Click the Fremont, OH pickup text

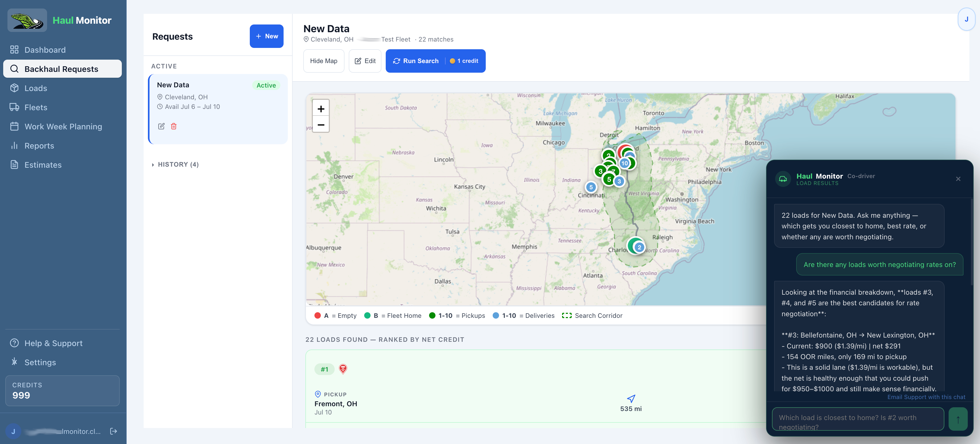click(x=335, y=404)
